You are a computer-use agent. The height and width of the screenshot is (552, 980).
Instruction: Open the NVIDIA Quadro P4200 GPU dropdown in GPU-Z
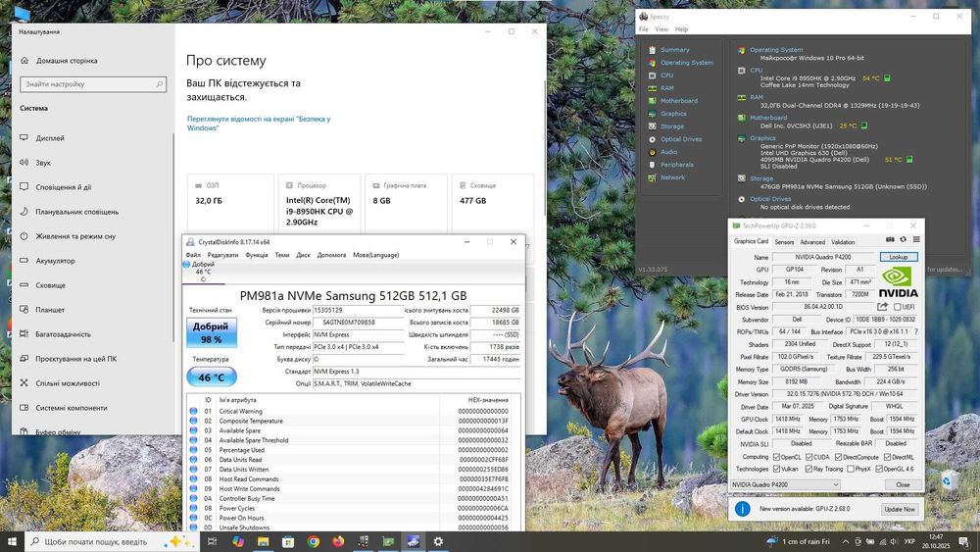click(785, 484)
